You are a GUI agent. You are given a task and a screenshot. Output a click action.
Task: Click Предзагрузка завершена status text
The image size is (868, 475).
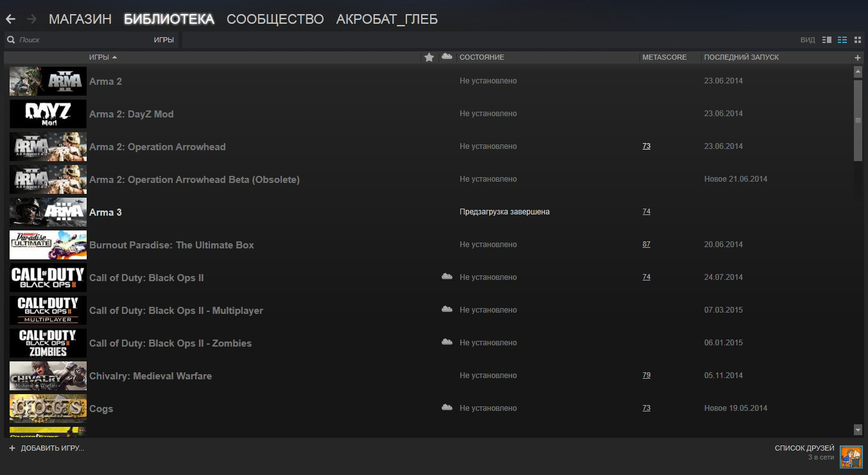point(505,212)
